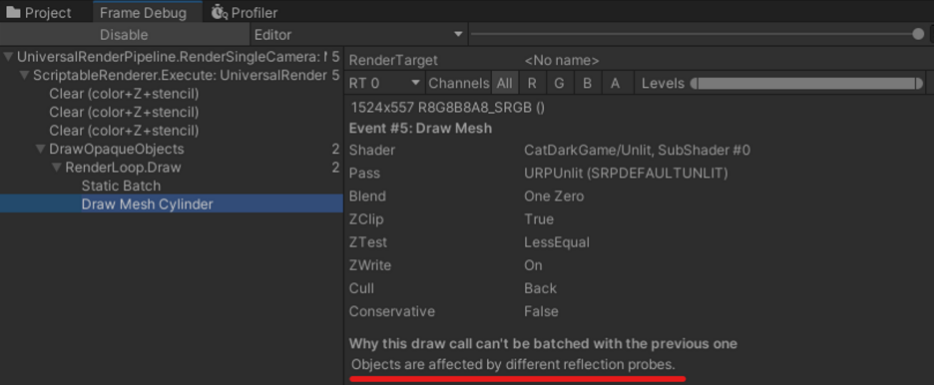Collapse UniversalRenderPipeline.RenderSingleCamera tree node
The width and height of the screenshot is (934, 385).
click(8, 57)
